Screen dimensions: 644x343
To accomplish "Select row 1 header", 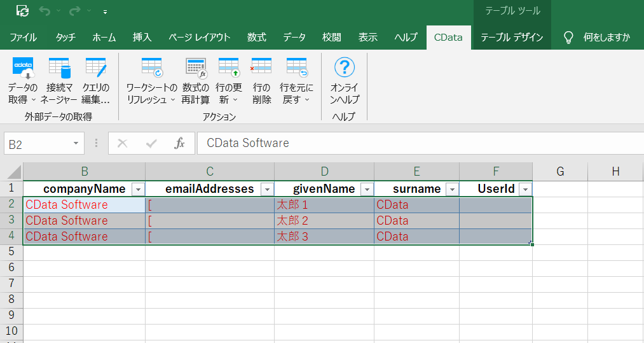I will pyautogui.click(x=11, y=188).
